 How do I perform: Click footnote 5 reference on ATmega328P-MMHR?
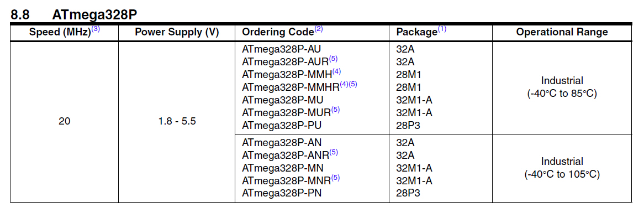point(353,84)
